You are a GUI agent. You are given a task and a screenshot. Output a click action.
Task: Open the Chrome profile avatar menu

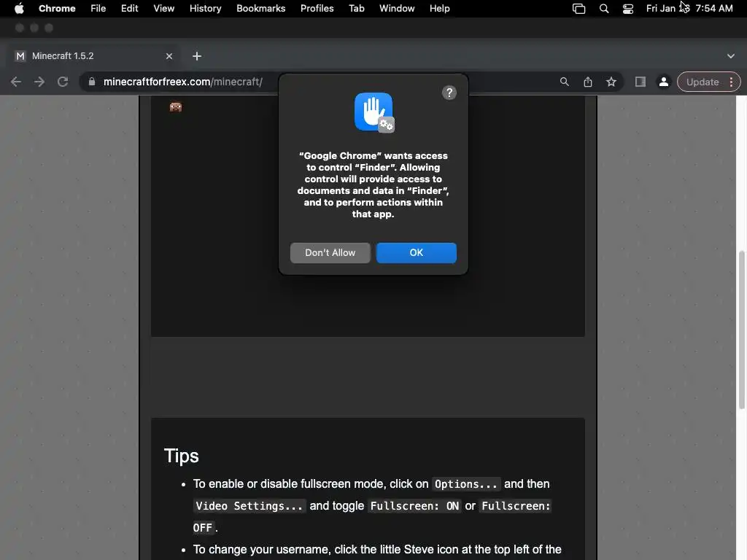pyautogui.click(x=663, y=82)
